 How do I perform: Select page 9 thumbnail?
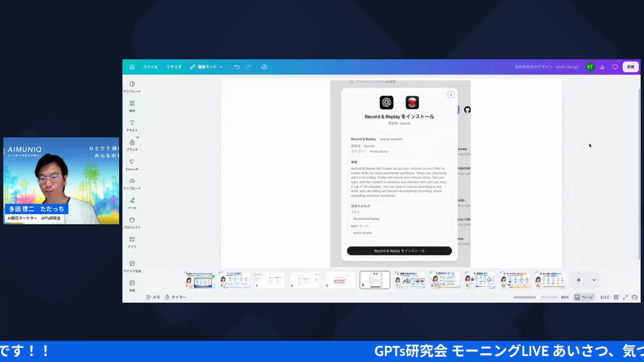point(480,280)
